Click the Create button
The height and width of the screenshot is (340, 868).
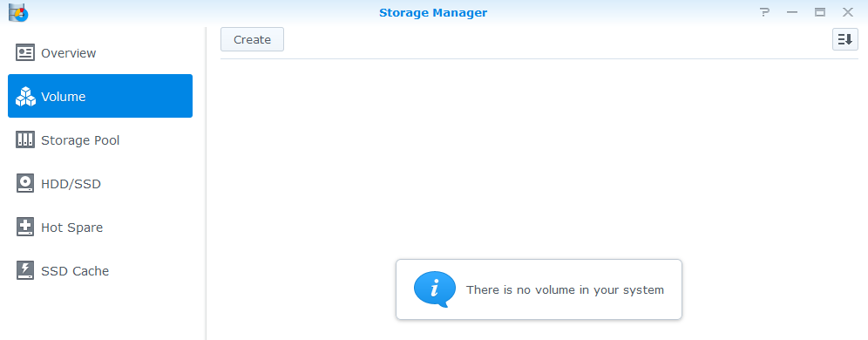coord(252,39)
